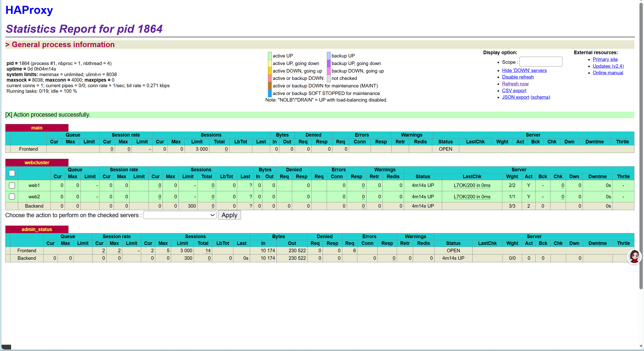Open the JSON export link
Image resolution: width=644 pixels, height=351 pixels.
(x=515, y=97)
